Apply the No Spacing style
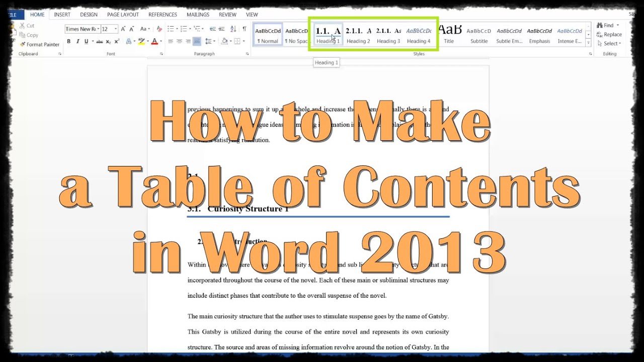This screenshot has height=362, width=644. click(296, 35)
